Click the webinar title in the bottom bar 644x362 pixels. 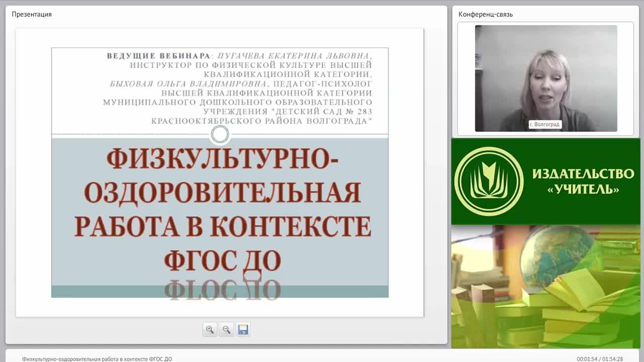pos(97,359)
